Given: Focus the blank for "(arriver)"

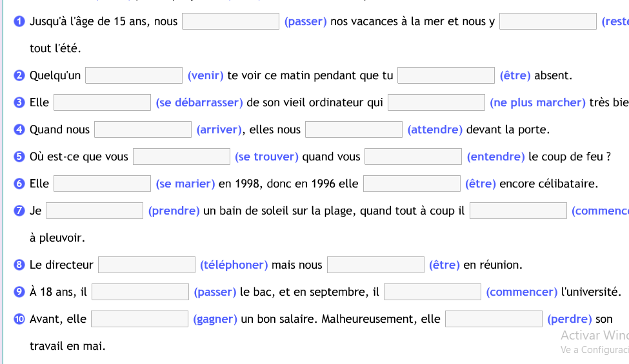Looking at the screenshot, I should tap(143, 129).
